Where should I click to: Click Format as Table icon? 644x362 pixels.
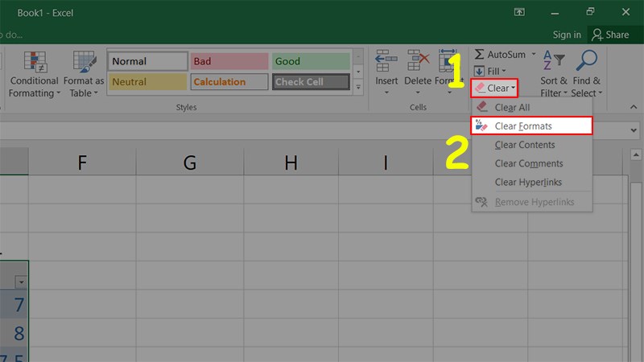(x=85, y=63)
